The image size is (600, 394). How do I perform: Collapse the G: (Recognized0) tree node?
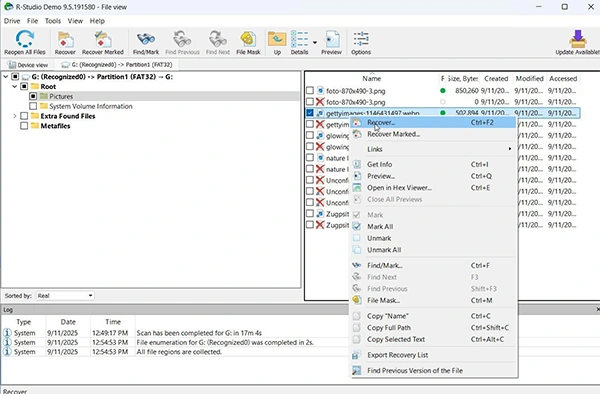[6, 77]
